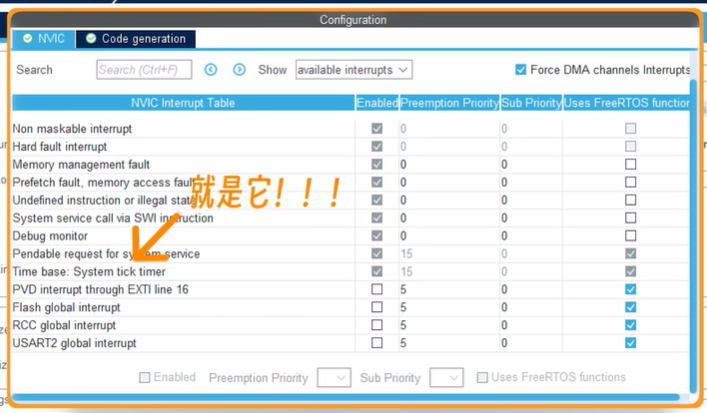Toggle FreeRTOS functions for Debug monitor
Image resolution: width=707 pixels, height=413 pixels.
[x=630, y=236]
